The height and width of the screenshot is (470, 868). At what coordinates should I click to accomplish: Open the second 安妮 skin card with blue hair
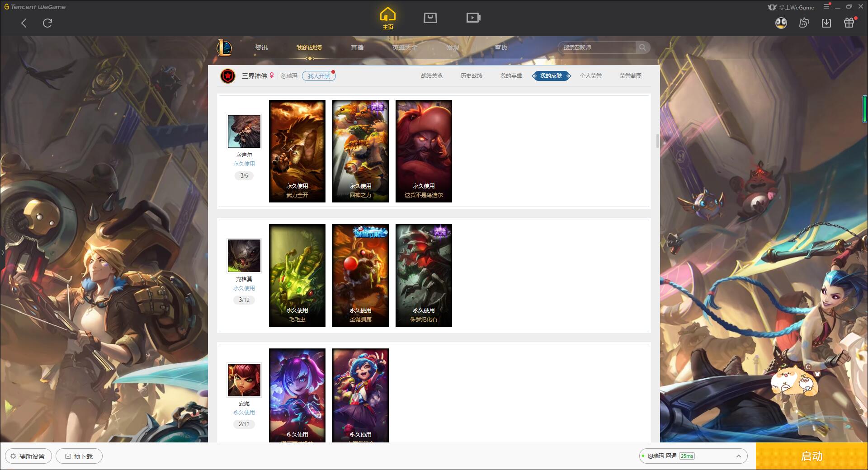tap(360, 395)
